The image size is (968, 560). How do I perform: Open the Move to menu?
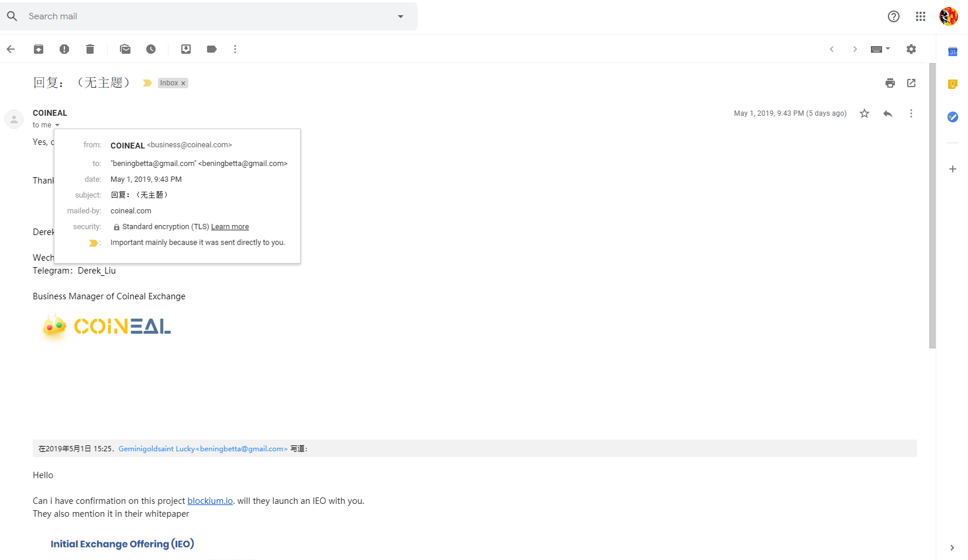[186, 49]
